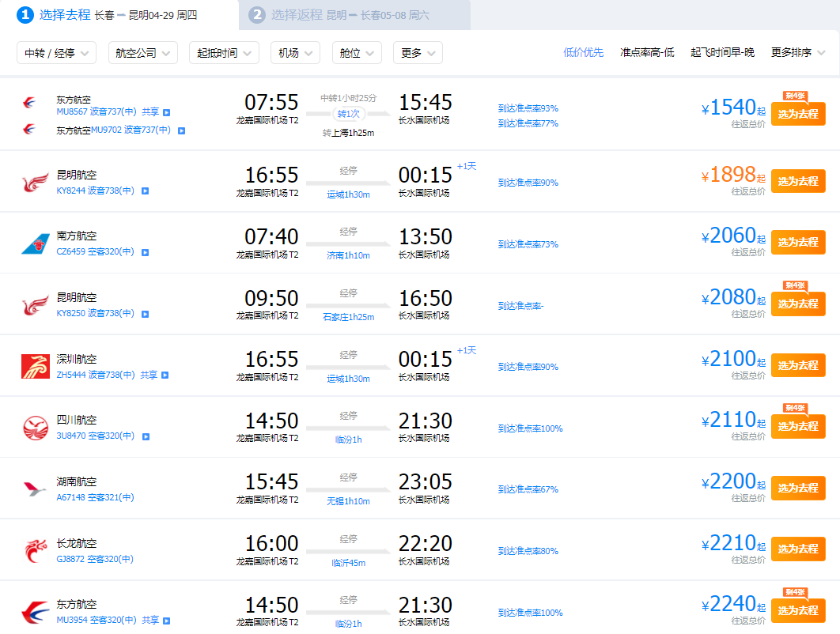
Task: Click the Kunming Airlines logo for KY8244
Action: click(35, 183)
